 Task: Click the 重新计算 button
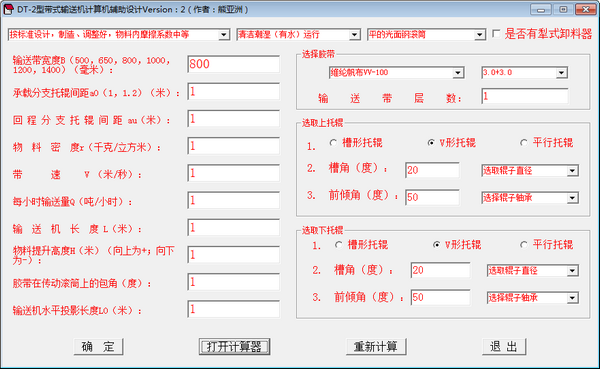(x=376, y=347)
